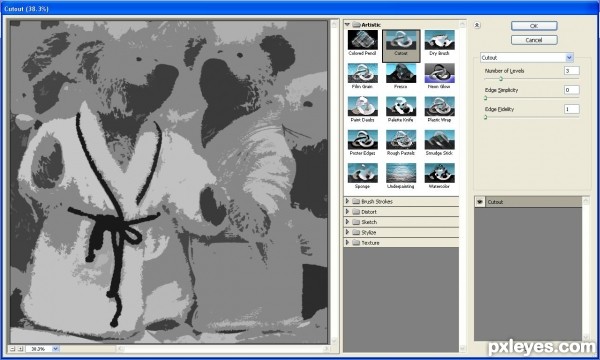The width and height of the screenshot is (600, 360).
Task: Click the Number of Levels value field
Action: 572,71
